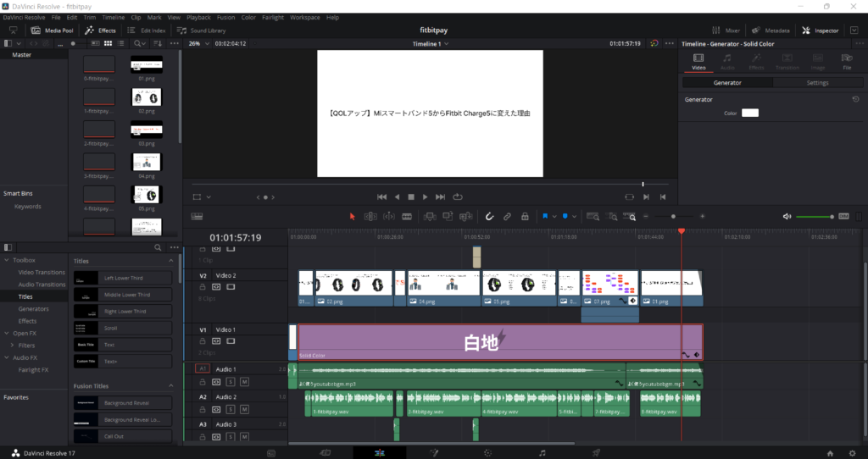The image size is (868, 459).
Task: Open the Fusion menu
Action: click(x=225, y=18)
